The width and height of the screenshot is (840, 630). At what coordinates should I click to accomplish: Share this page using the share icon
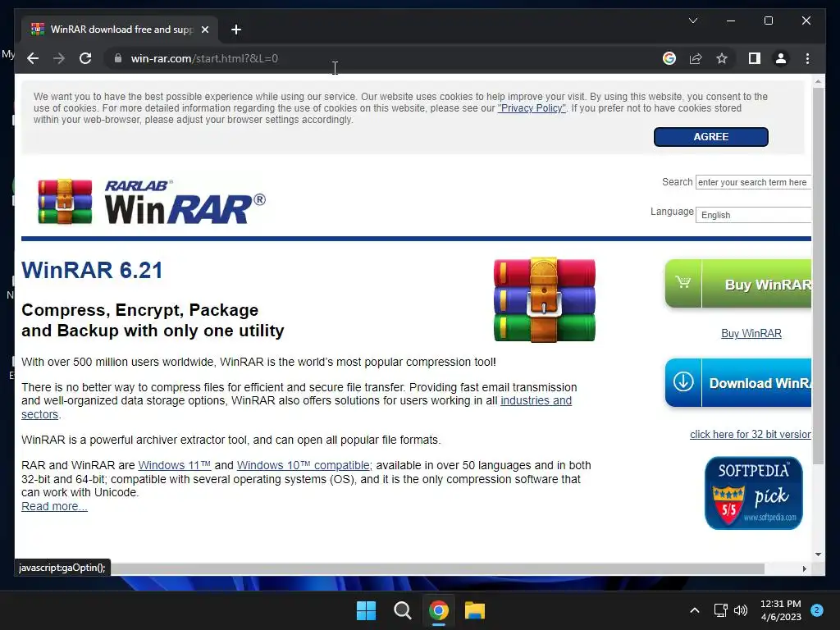point(696,58)
